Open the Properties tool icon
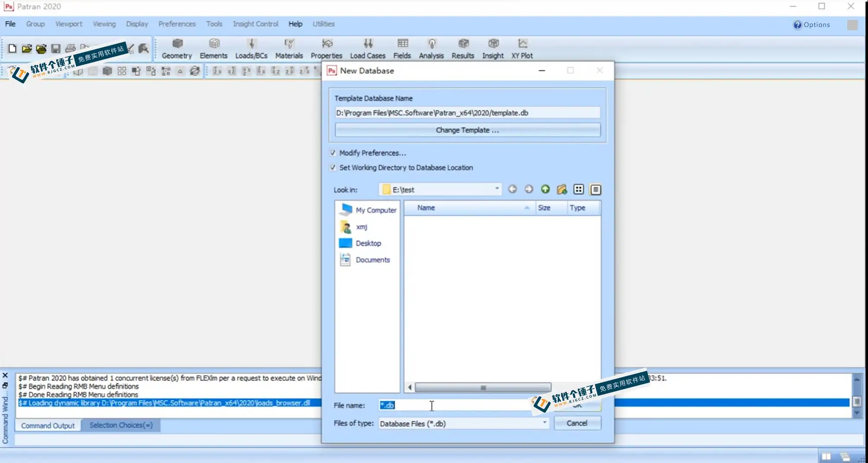The height and width of the screenshot is (463, 868). point(327,48)
